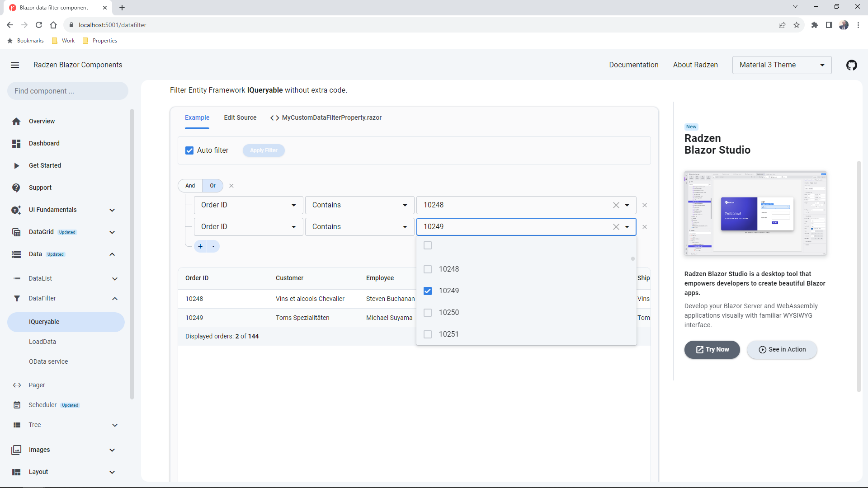
Task: Click the Images picture icon
Action: coord(16,450)
